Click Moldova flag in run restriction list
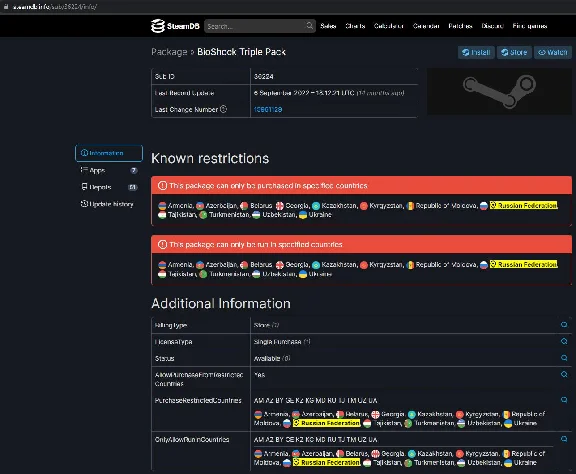576x474 pixels. pos(410,265)
